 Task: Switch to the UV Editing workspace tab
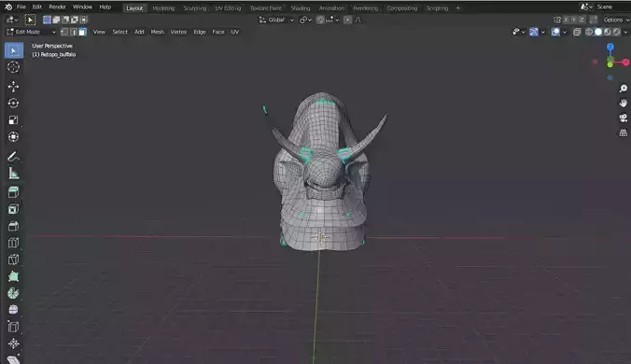pos(228,8)
